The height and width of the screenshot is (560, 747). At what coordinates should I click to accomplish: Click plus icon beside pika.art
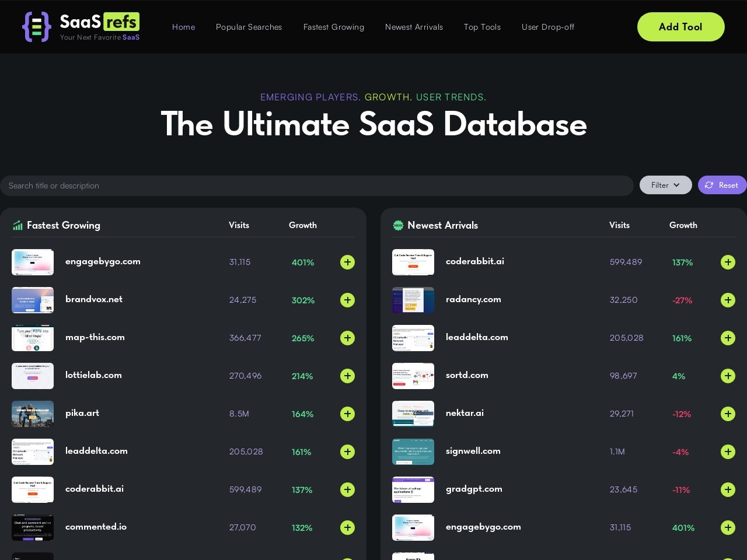click(347, 414)
